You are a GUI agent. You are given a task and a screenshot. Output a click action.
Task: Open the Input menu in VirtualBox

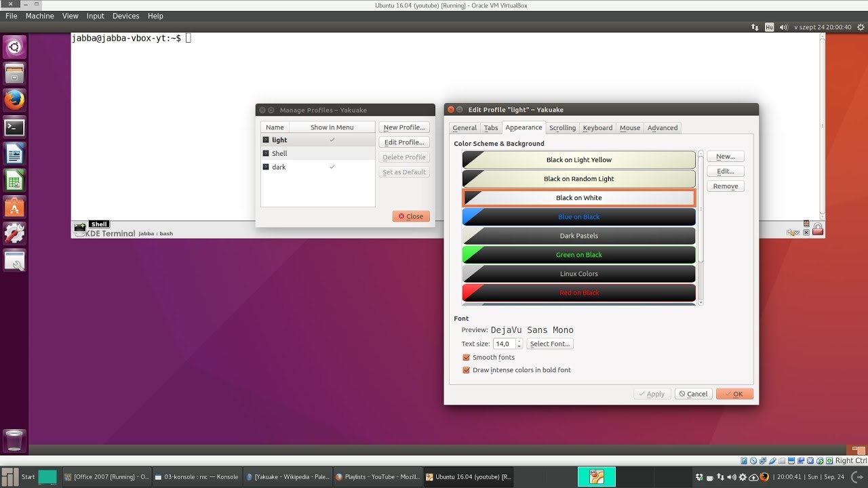[x=96, y=16]
